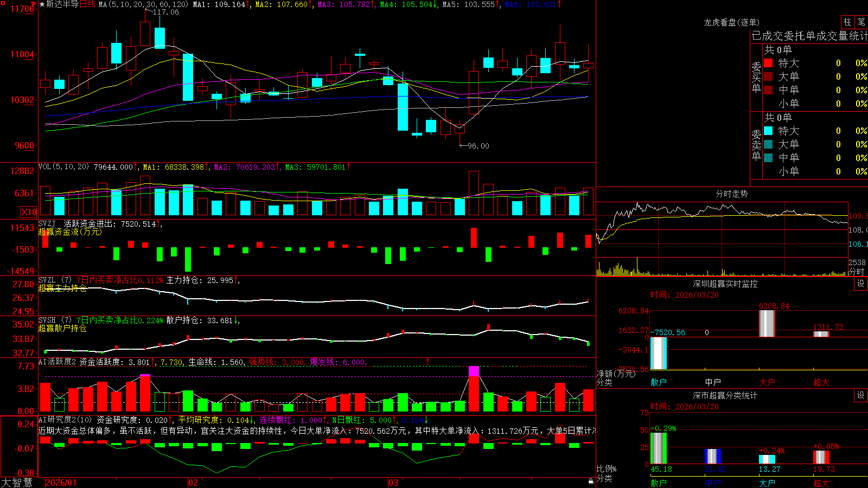Click the 龙虎看盘(逐单) title
The height and width of the screenshot is (488, 868).
click(x=732, y=22)
